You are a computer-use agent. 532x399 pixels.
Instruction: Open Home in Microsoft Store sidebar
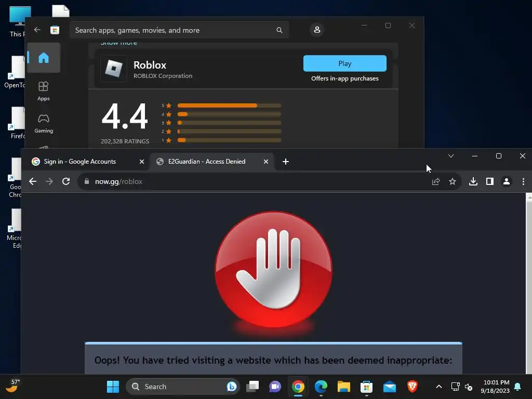coord(44,58)
